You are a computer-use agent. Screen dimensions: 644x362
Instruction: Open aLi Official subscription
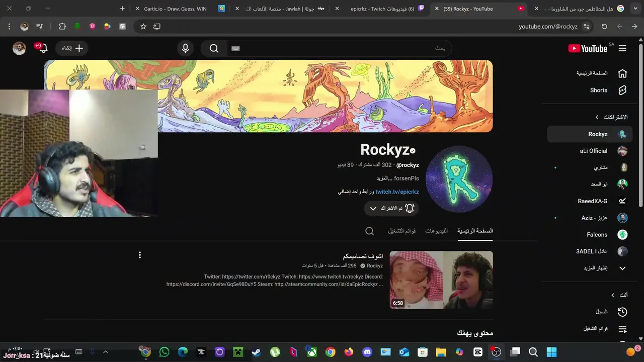(x=590, y=151)
